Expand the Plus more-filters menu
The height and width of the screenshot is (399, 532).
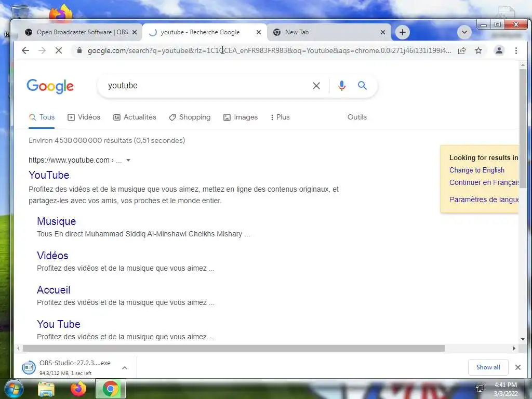280,117
